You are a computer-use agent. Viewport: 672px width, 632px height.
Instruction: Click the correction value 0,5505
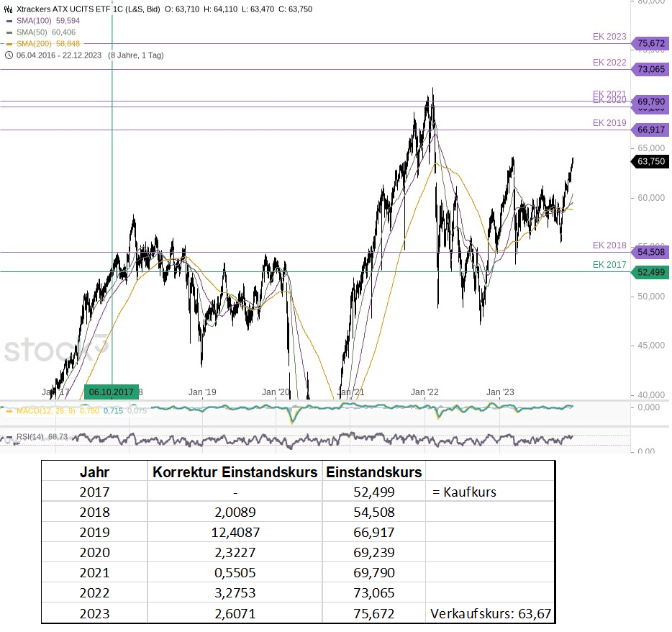pos(235,572)
